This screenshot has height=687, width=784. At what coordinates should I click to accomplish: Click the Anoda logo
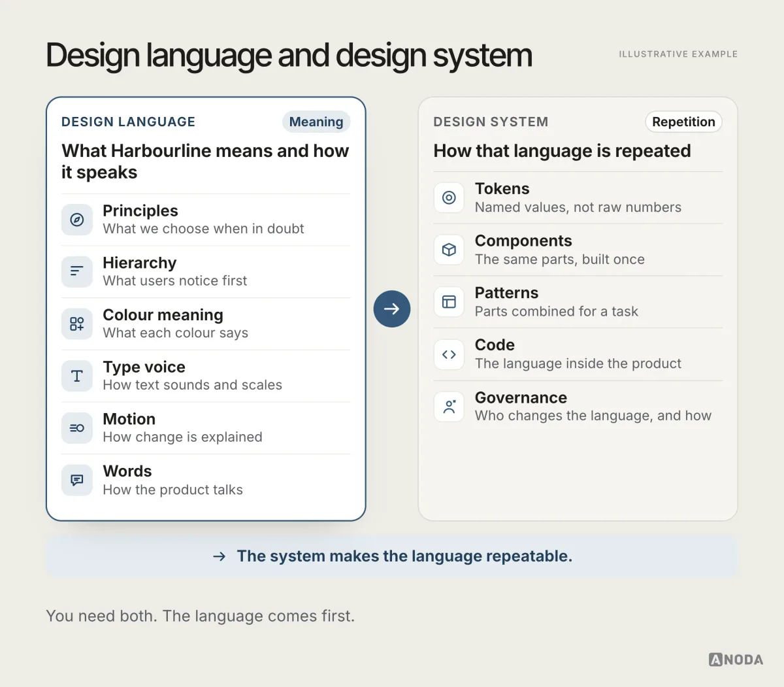(x=736, y=660)
